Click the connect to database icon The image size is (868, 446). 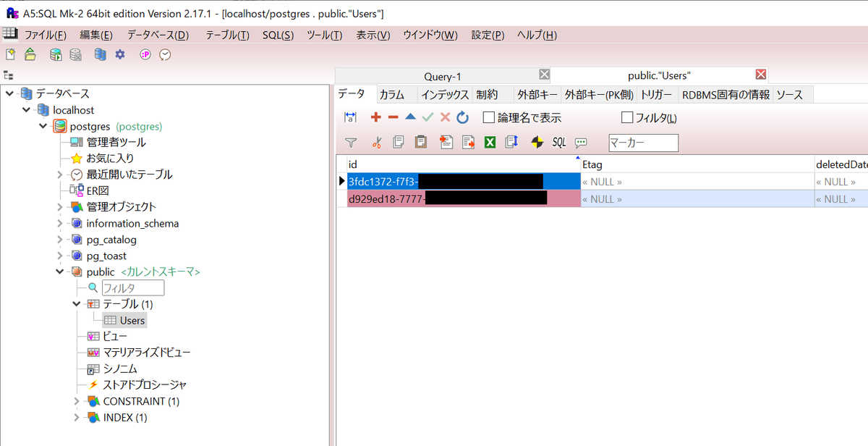pyautogui.click(x=56, y=54)
